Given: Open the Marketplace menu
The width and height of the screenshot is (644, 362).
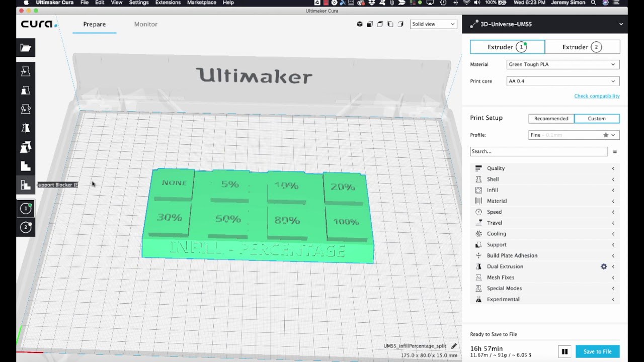Looking at the screenshot, I should 202,3.
